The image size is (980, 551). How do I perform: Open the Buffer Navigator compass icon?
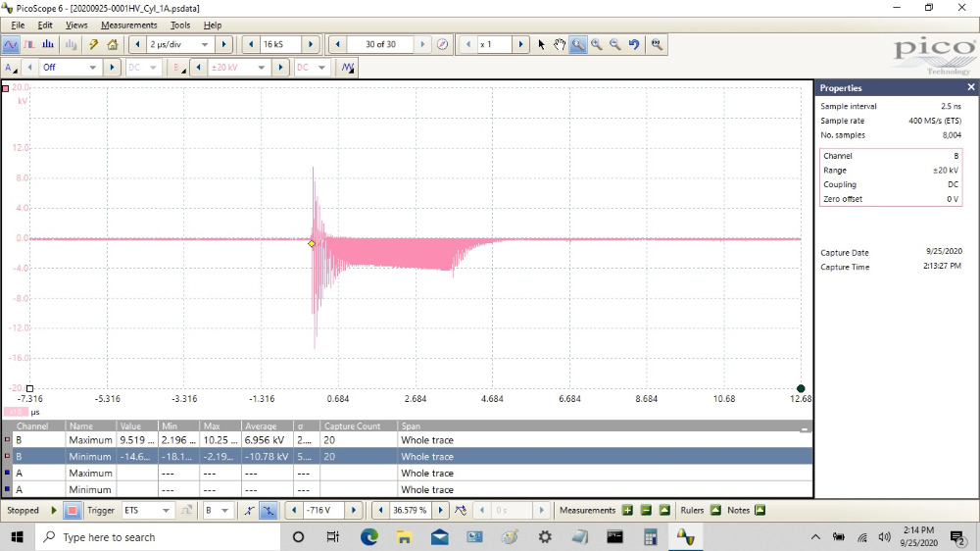tap(442, 45)
